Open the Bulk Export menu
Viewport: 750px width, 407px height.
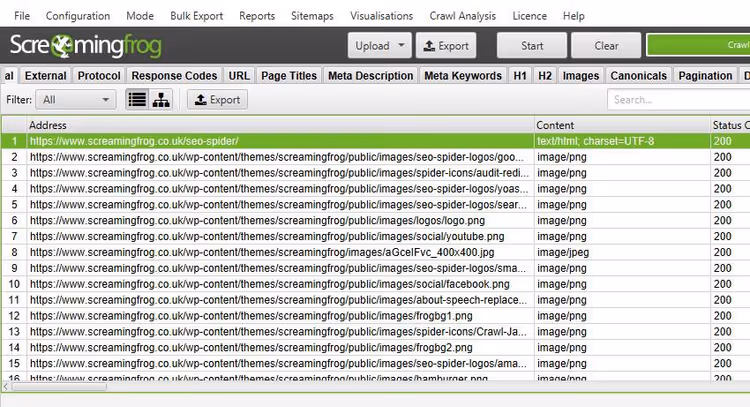(197, 16)
